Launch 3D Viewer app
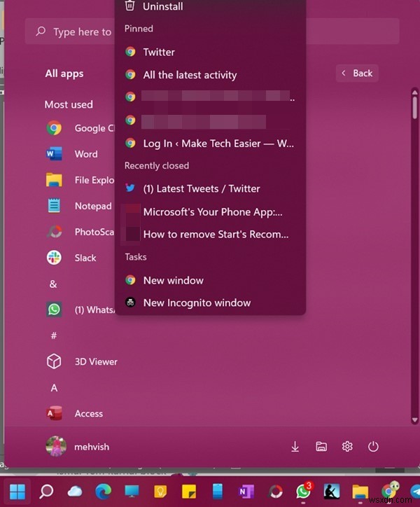This screenshot has width=420, height=507. click(83, 361)
